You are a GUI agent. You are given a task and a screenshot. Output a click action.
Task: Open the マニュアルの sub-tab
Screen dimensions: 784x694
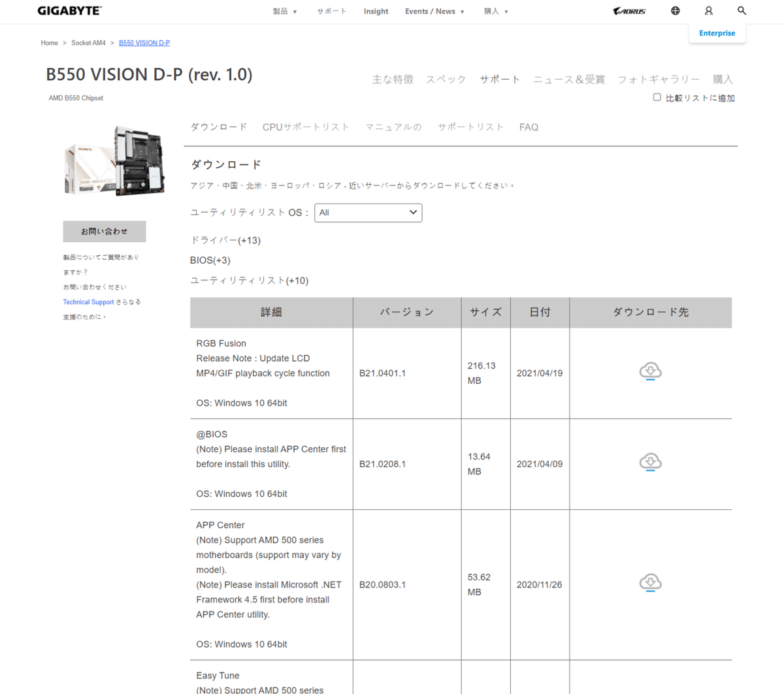tap(393, 127)
